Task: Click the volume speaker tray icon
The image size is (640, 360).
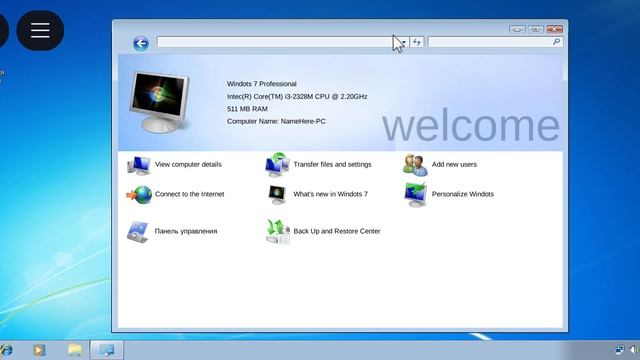Action: pyautogui.click(x=634, y=350)
